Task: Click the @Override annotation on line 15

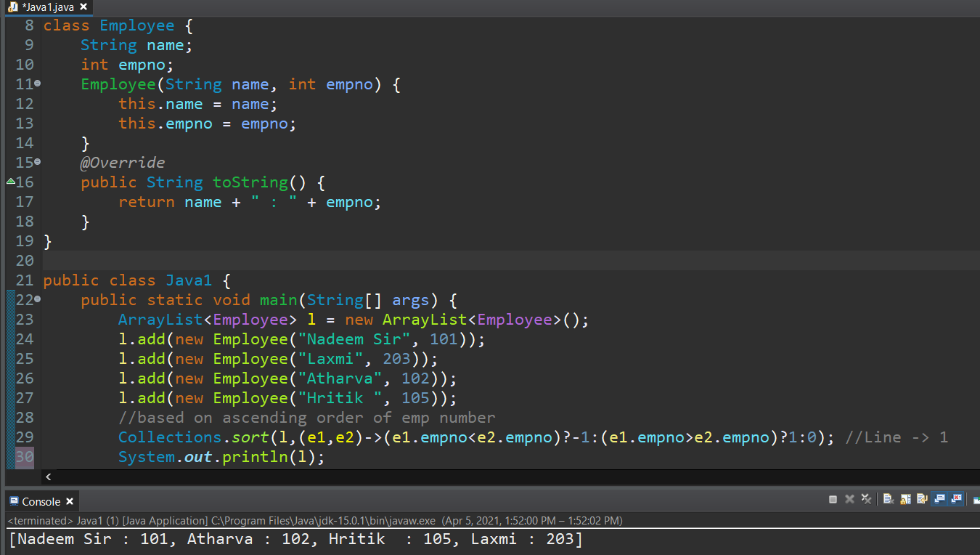Action: point(122,162)
